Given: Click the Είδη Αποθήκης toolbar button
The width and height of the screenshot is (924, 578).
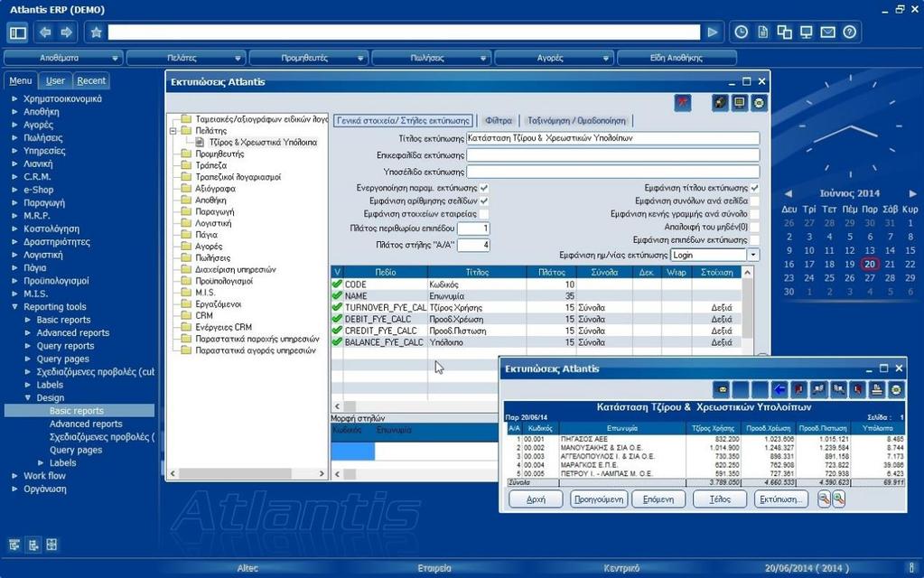Looking at the screenshot, I should click(677, 58).
